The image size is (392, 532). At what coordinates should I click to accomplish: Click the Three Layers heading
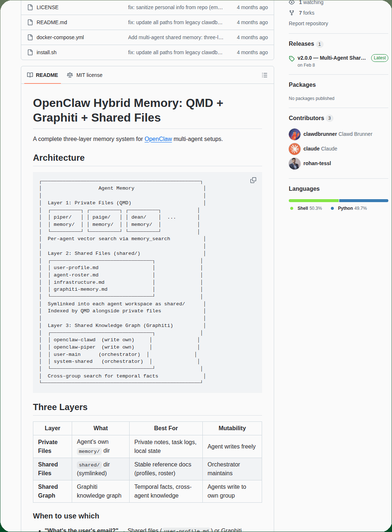(x=60, y=407)
